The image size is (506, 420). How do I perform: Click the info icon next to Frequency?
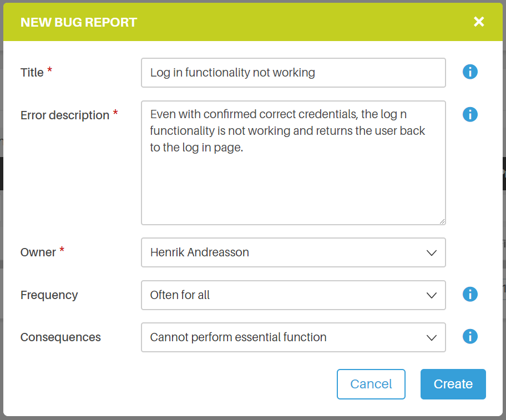pos(470,294)
